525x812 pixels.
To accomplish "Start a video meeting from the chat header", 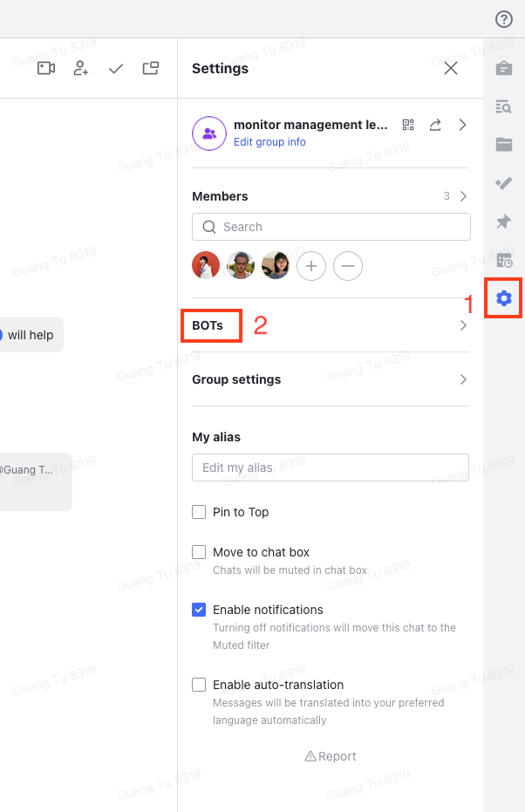I will coord(46,68).
